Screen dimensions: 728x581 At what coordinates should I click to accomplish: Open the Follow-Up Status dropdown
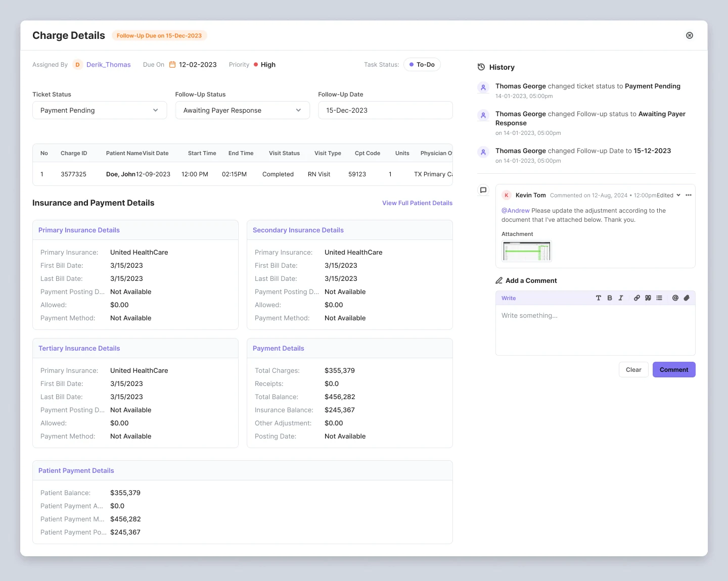243,110
